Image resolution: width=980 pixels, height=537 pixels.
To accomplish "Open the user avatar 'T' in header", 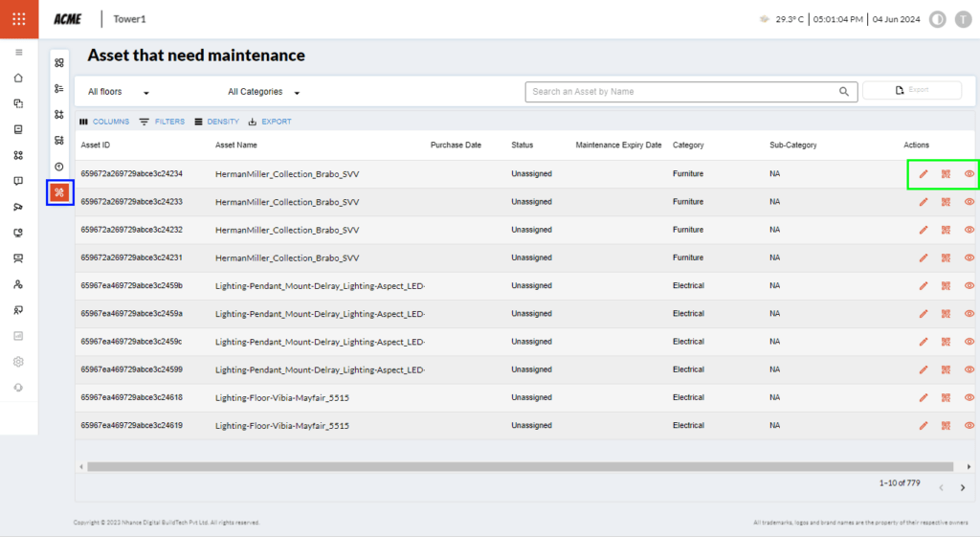I will tap(963, 19).
